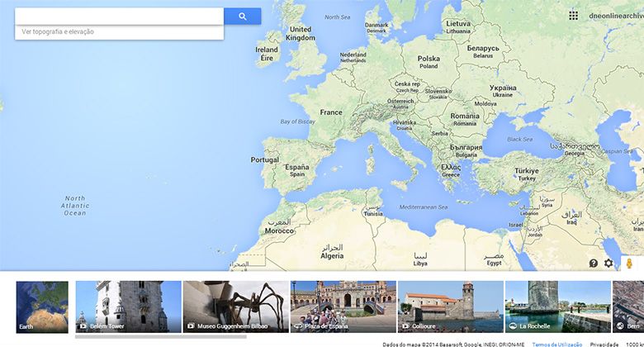Click inside the map search box
Screen dimensions: 644x347
click(119, 17)
